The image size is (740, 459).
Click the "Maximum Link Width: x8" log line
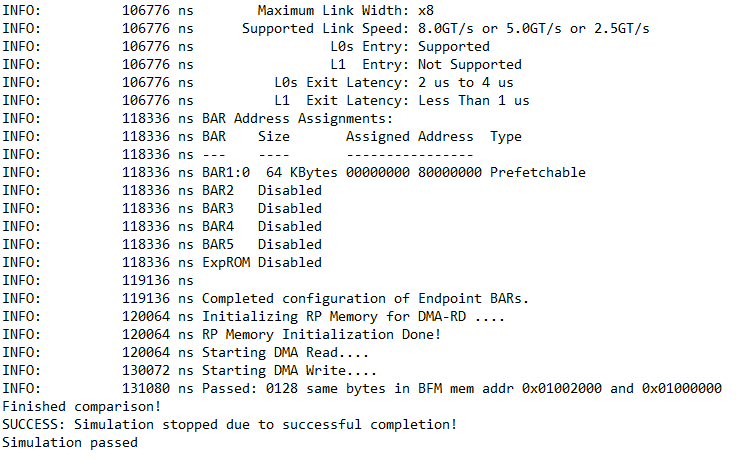(340, 10)
